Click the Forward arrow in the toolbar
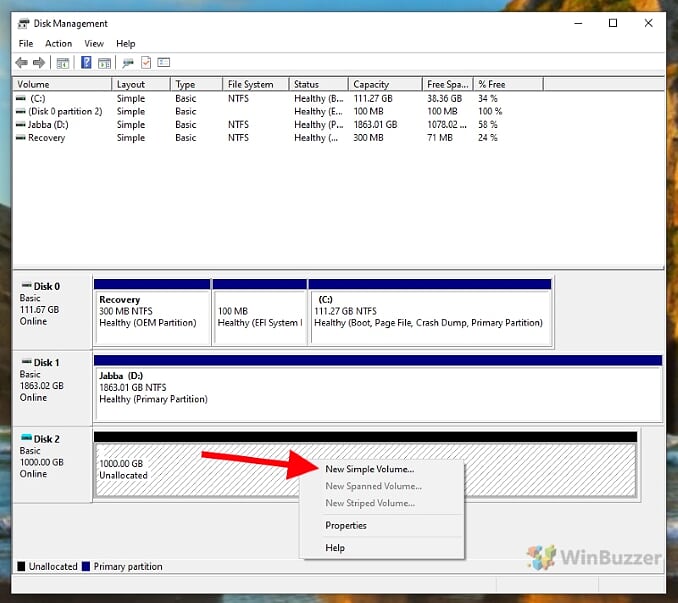The image size is (678, 603). [38, 63]
